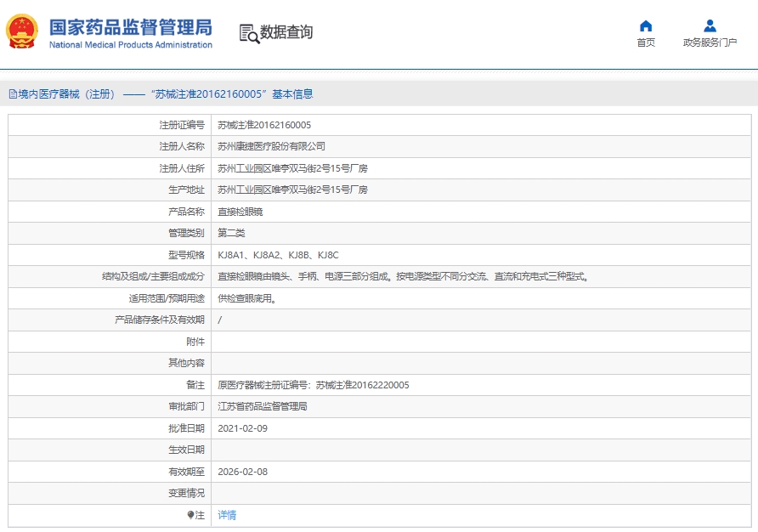758x532 pixels.
Task: Click the 注册证编号 value 苏械注准20162160005
Action: coord(264,125)
